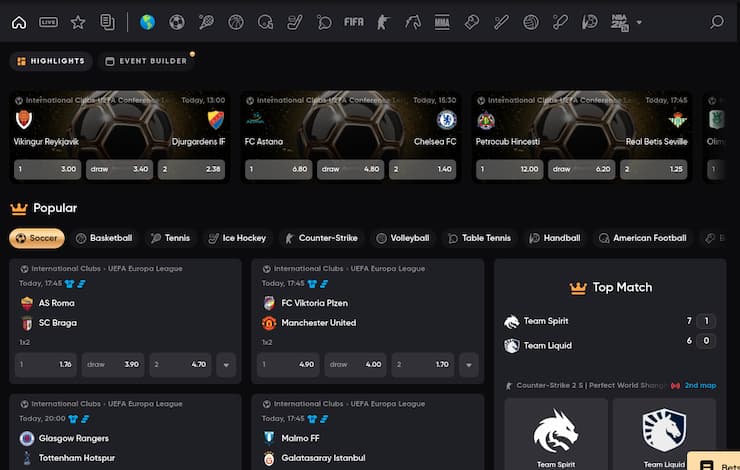Select the tennis racket icon in top bar
This screenshot has width=740, height=470.
(x=206, y=22)
